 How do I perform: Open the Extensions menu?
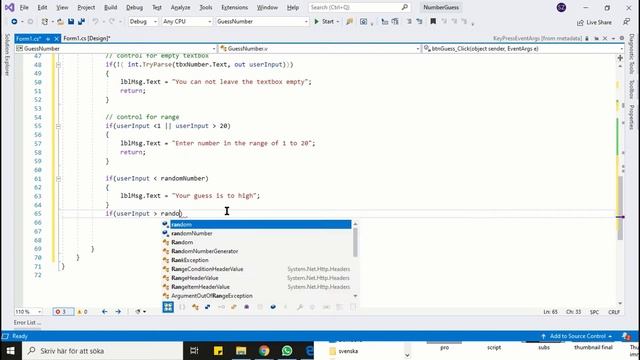pyautogui.click(x=234, y=7)
